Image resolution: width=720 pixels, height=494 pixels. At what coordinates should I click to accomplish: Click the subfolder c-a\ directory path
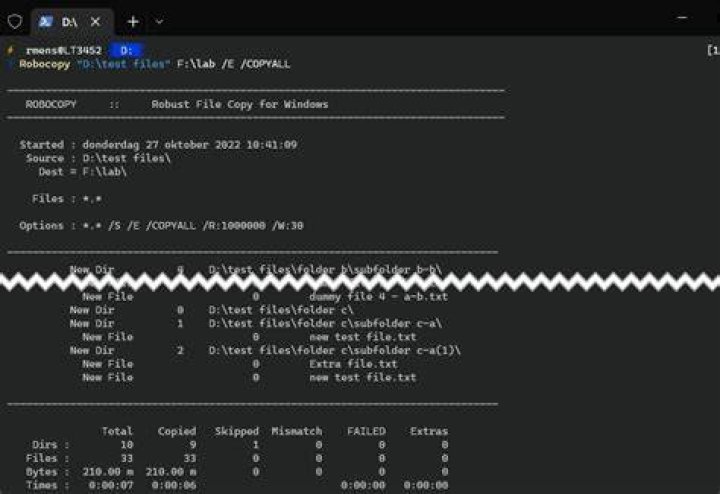tap(325, 323)
